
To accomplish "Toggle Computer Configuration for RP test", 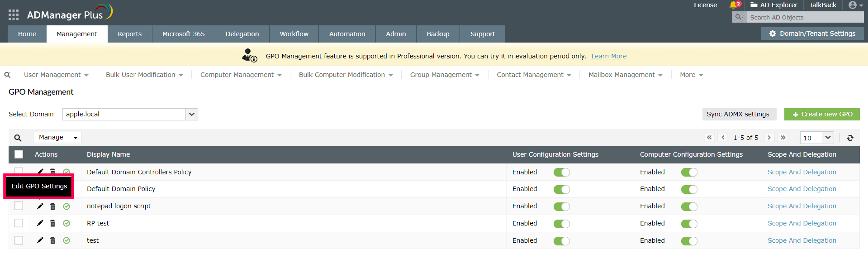I will (689, 224).
